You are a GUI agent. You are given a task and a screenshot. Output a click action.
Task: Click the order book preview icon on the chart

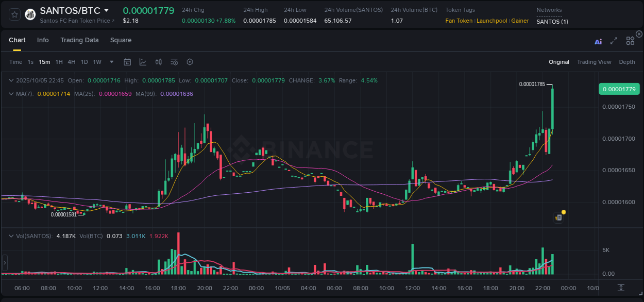(558, 218)
